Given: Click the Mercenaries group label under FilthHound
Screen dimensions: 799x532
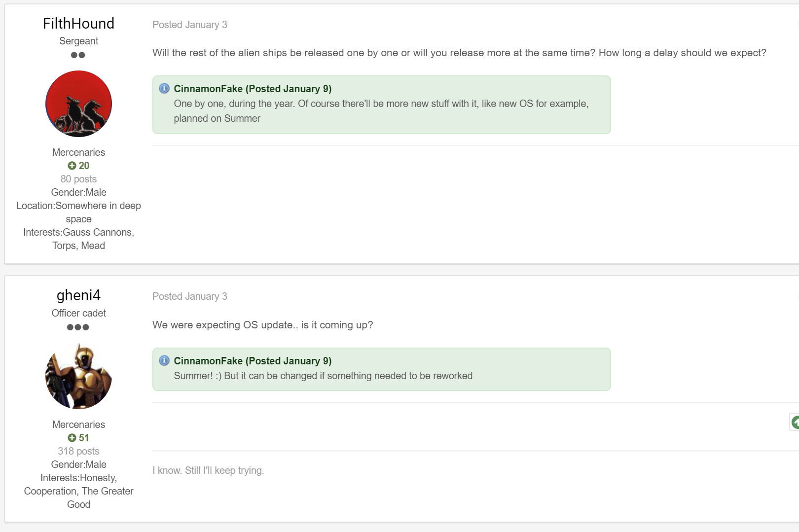Looking at the screenshot, I should pyautogui.click(x=78, y=152).
